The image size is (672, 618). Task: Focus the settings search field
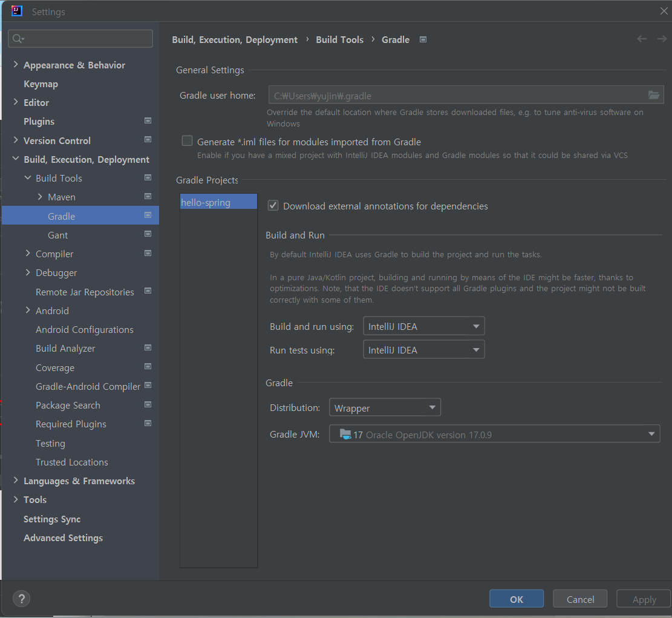(80, 39)
